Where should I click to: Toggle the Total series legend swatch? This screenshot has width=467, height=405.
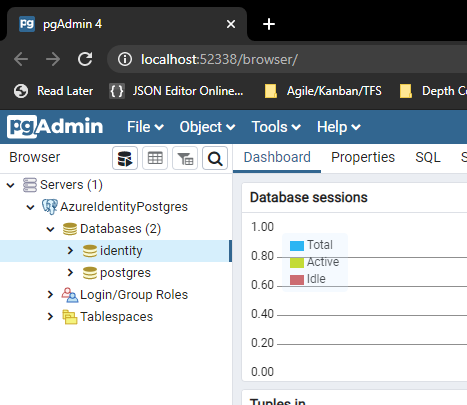[x=297, y=246]
